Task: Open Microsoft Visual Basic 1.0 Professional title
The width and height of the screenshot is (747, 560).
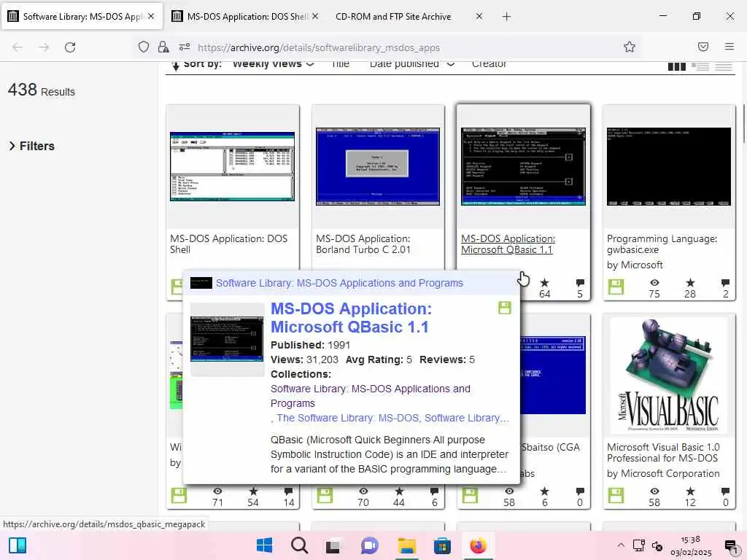Action: pos(662,453)
